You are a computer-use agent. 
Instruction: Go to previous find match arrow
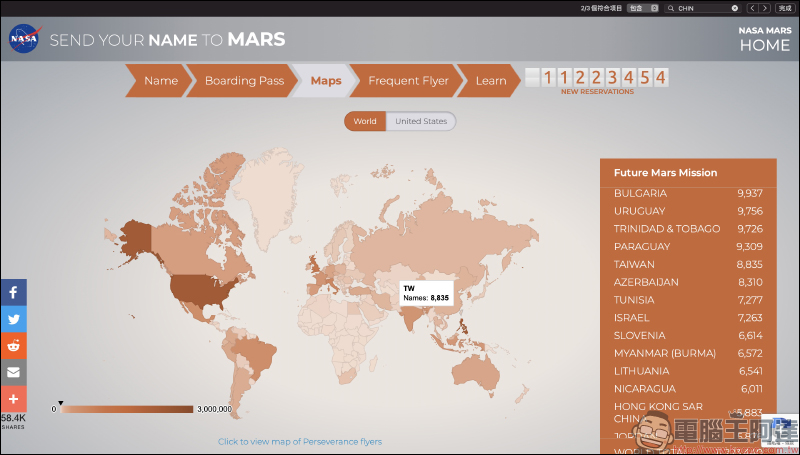(x=753, y=8)
